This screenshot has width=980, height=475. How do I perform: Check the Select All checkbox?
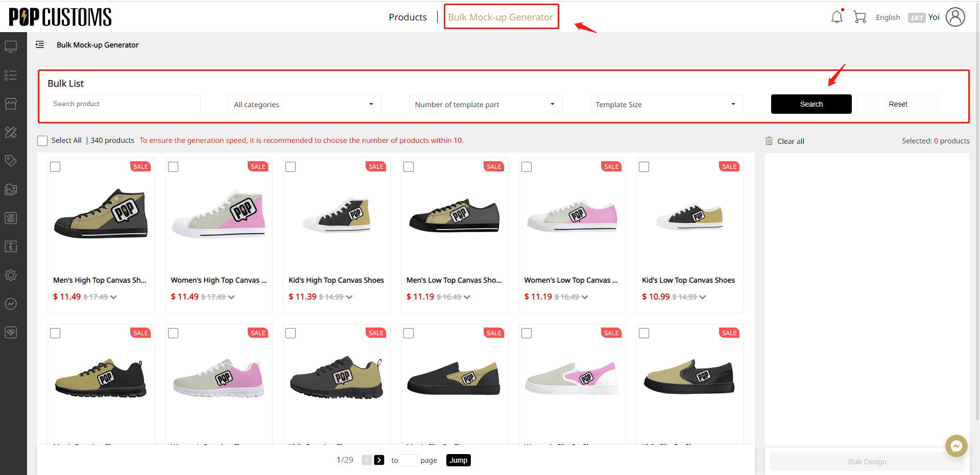[x=42, y=141]
